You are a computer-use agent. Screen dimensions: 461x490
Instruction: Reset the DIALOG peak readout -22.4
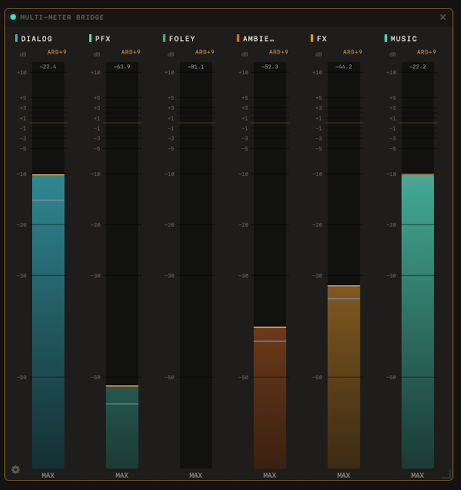48,67
